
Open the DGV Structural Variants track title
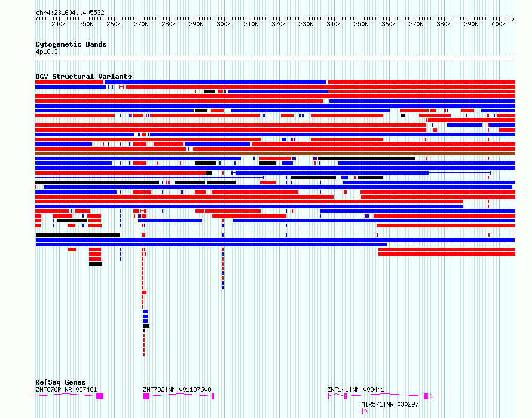click(84, 77)
